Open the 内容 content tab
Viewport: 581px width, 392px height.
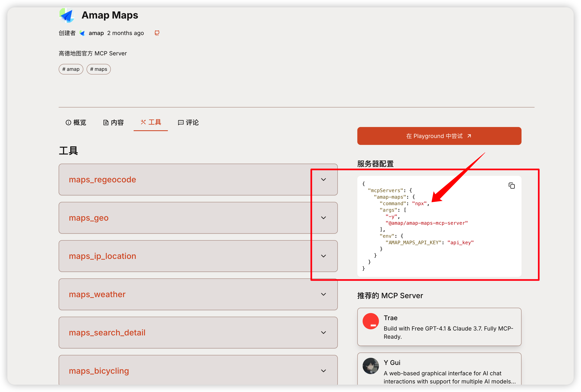tap(113, 122)
